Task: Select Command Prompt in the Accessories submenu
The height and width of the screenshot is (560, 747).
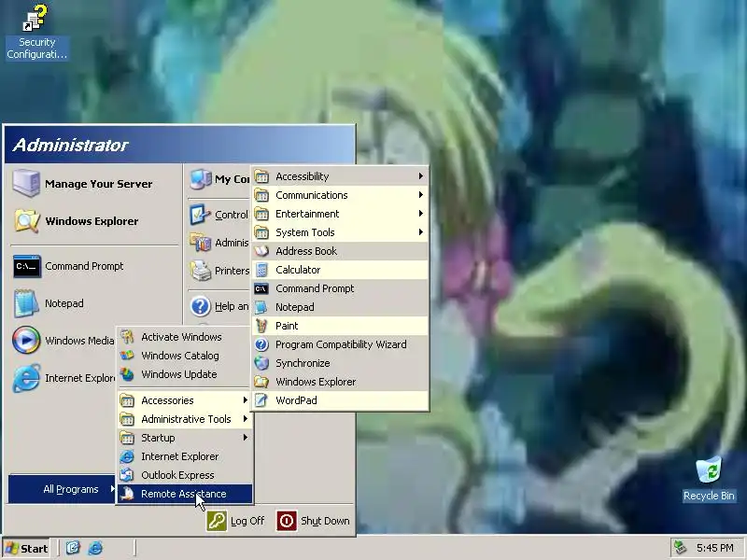Action: [x=340, y=288]
